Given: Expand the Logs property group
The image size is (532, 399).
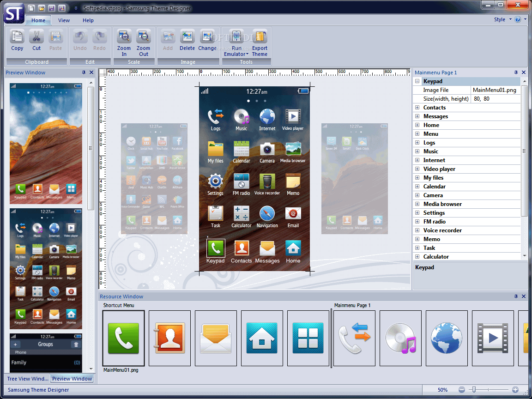Looking at the screenshot, I should (x=417, y=143).
